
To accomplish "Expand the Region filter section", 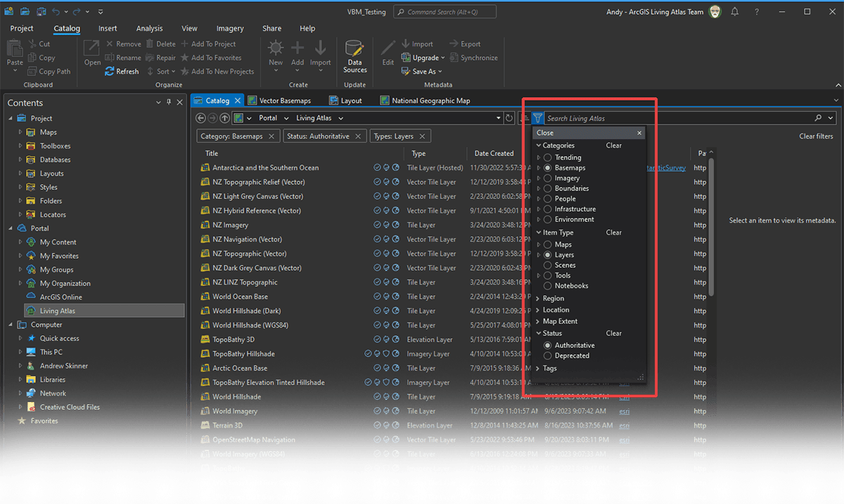I will (538, 299).
